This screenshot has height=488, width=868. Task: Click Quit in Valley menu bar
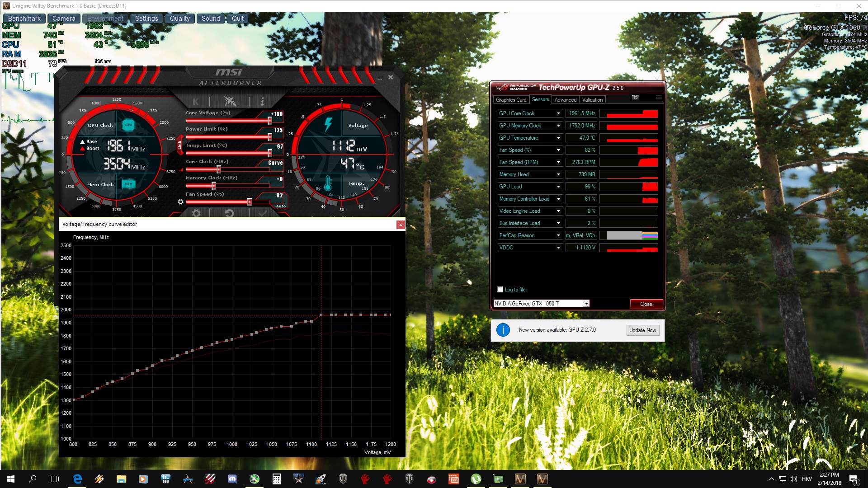click(238, 19)
